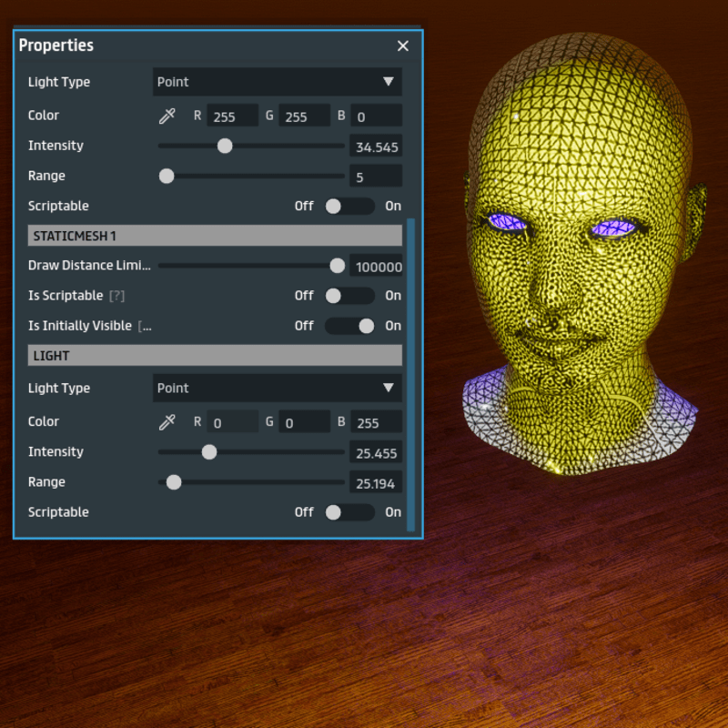Click the B value field showing 255
Image resolution: width=728 pixels, height=728 pixels.
tap(376, 422)
